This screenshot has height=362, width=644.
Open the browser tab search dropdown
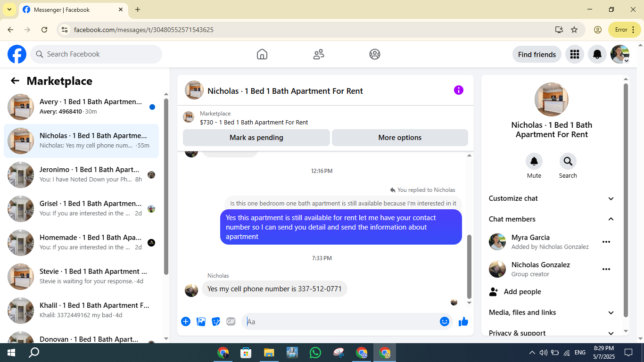[9, 9]
